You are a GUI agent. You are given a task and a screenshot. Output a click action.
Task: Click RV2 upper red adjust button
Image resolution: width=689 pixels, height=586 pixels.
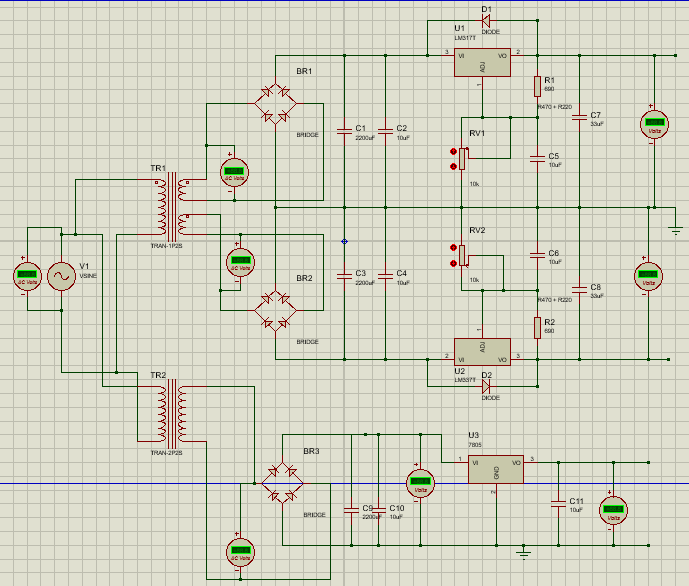(x=453, y=248)
